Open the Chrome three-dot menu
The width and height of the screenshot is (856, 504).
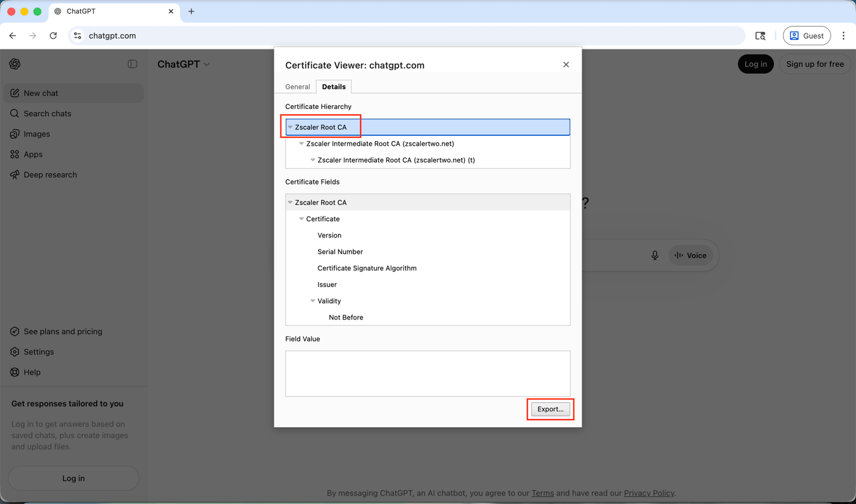[x=844, y=35]
